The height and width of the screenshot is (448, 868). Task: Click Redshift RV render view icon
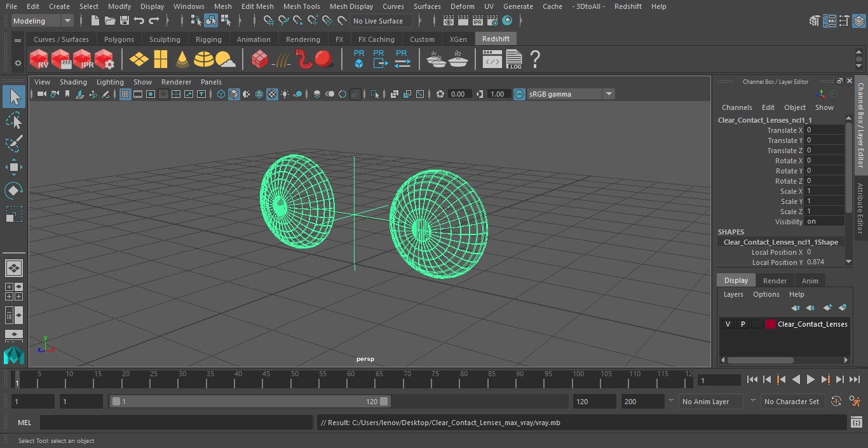[39, 60]
